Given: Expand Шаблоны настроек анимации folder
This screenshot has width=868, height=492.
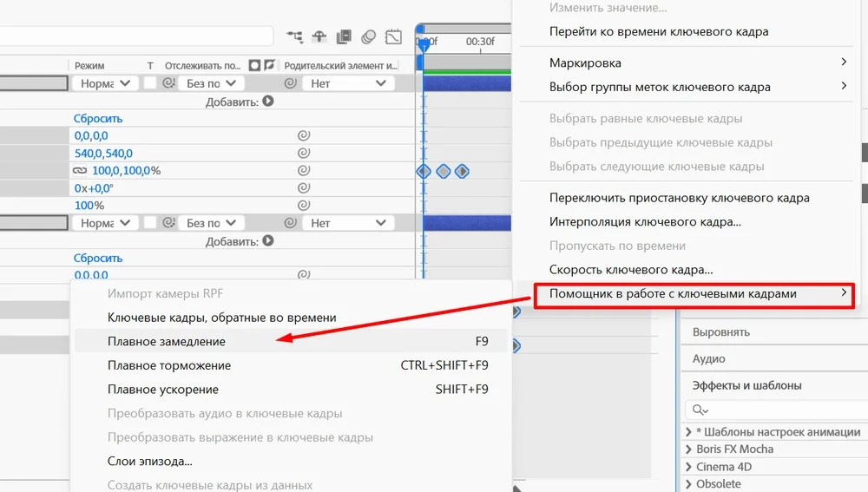Looking at the screenshot, I should pyautogui.click(x=688, y=431).
